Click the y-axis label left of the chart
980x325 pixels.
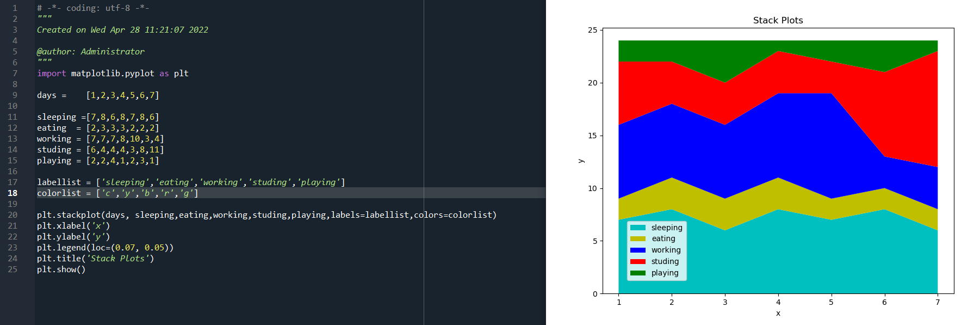(581, 161)
